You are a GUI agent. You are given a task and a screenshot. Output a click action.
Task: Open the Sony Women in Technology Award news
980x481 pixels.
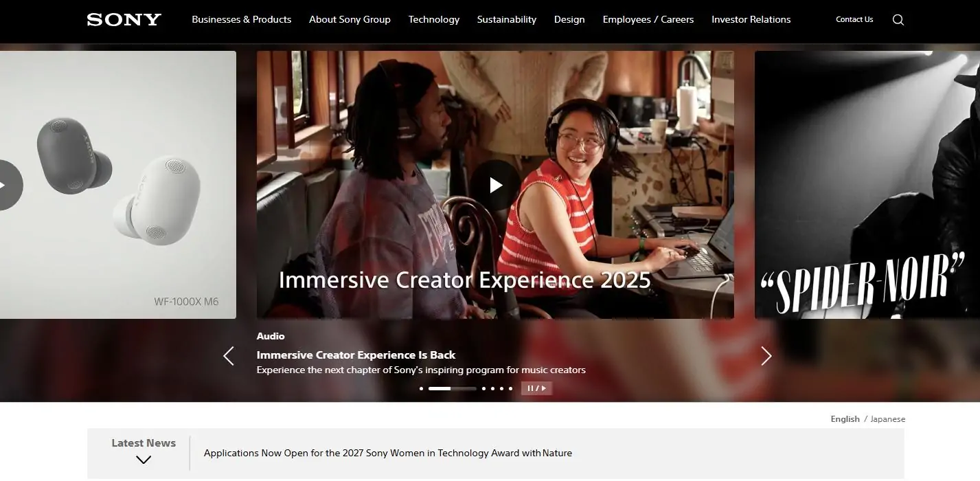(388, 453)
